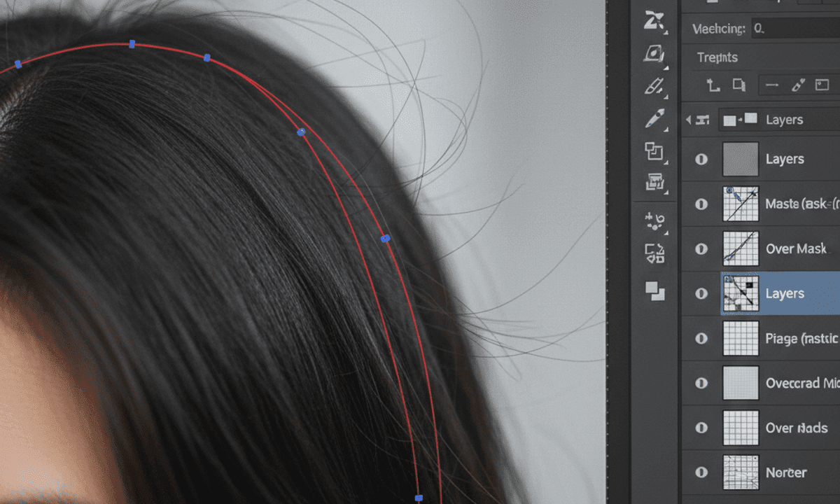Image resolution: width=840 pixels, height=504 pixels.
Task: Click the duplicate-page icon under Trepnts
Action: click(739, 85)
